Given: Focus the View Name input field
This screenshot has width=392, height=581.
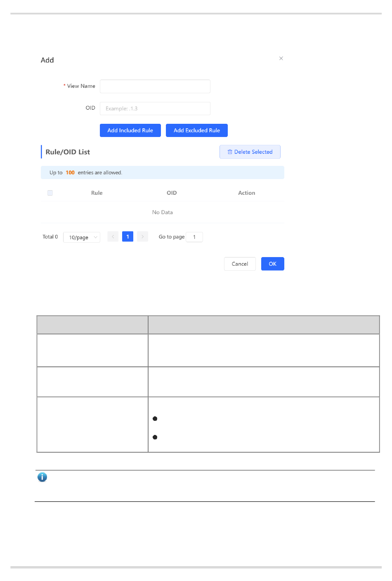Looking at the screenshot, I should [x=155, y=86].
